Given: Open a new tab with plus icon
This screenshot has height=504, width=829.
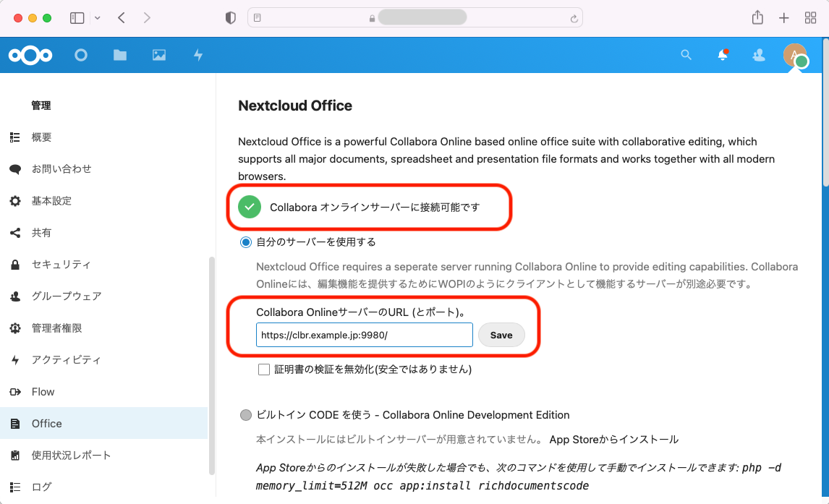Looking at the screenshot, I should pyautogui.click(x=784, y=18).
